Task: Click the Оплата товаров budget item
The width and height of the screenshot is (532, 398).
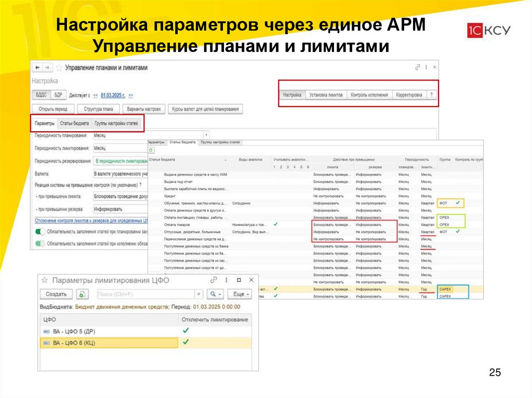Action: pos(177,225)
